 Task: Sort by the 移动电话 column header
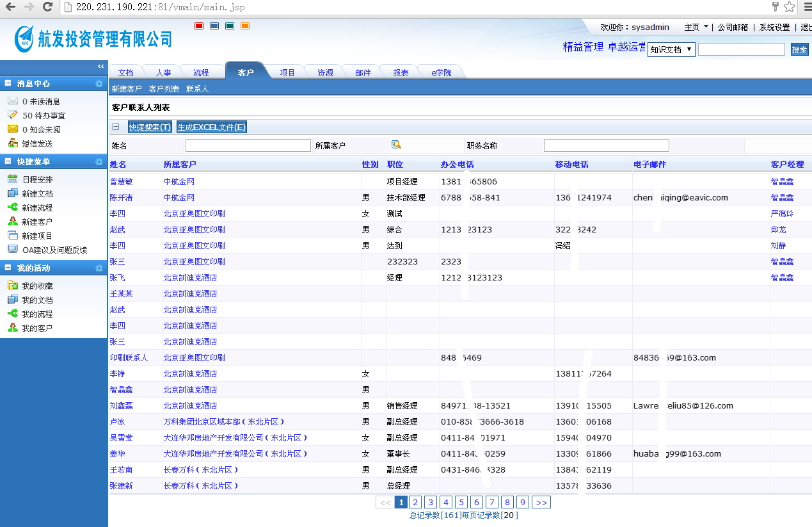(571, 165)
